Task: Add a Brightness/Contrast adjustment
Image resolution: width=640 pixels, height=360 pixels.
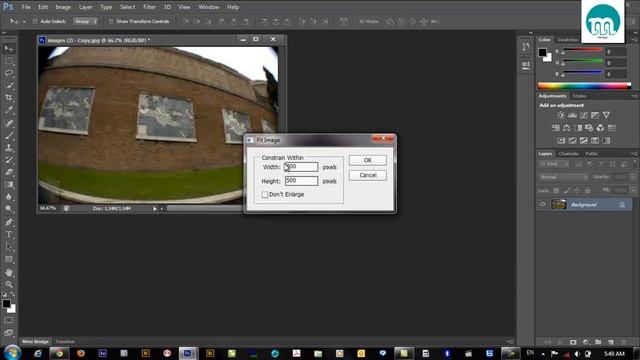Action: click(561, 116)
